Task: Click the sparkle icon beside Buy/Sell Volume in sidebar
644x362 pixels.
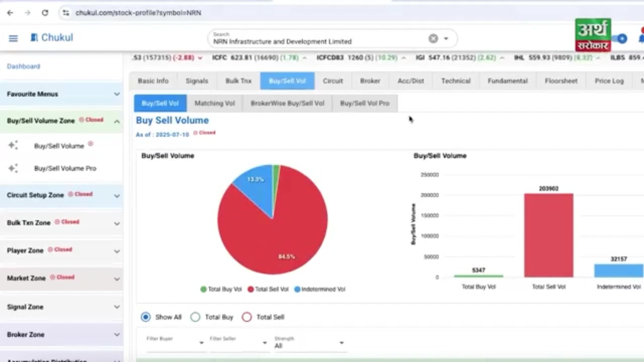Action: (13, 145)
